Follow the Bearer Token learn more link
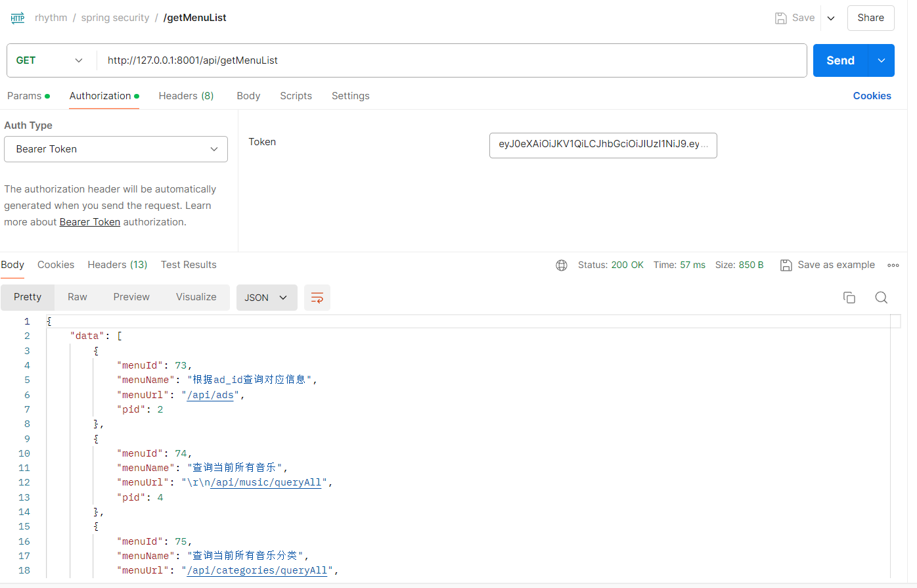 90,222
